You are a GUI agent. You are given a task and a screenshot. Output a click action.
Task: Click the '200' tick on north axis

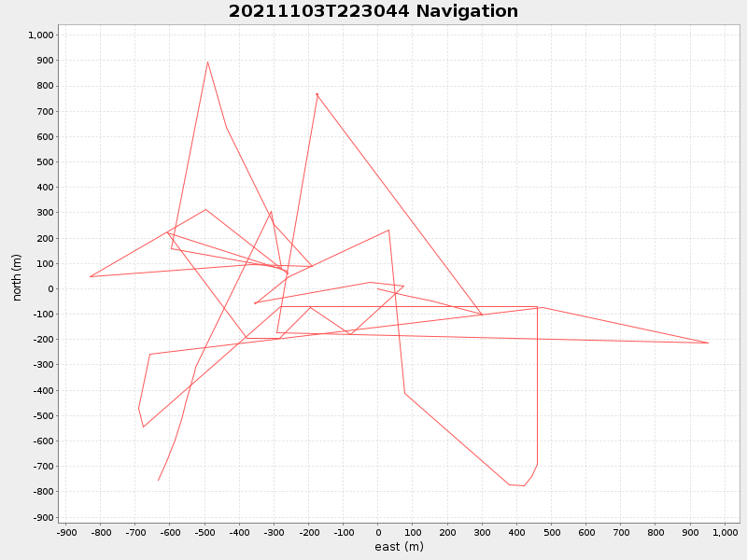click(46, 239)
